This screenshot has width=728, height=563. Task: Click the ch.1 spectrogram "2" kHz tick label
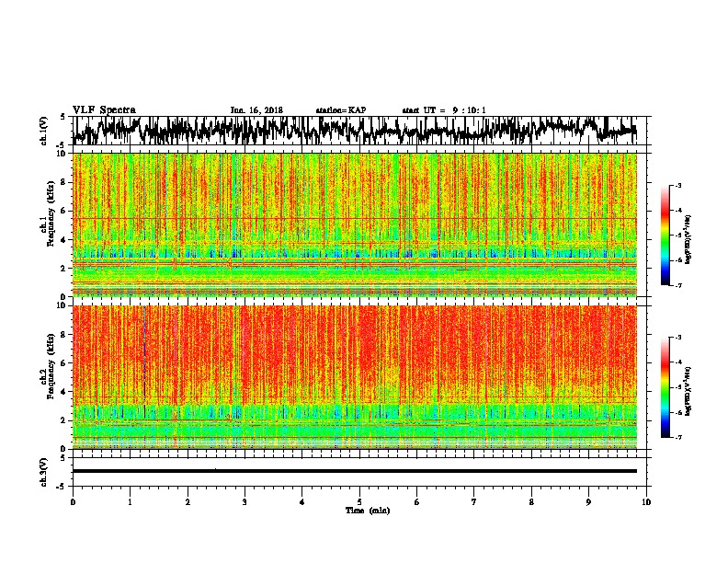[64, 269]
